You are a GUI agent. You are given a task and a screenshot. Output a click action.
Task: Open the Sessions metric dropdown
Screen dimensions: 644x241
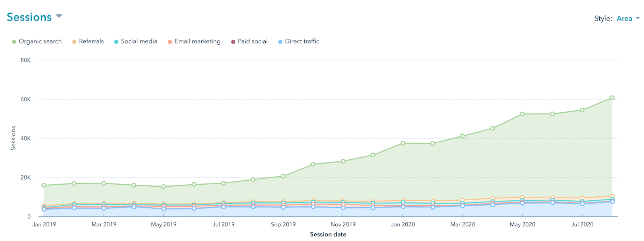click(29, 17)
